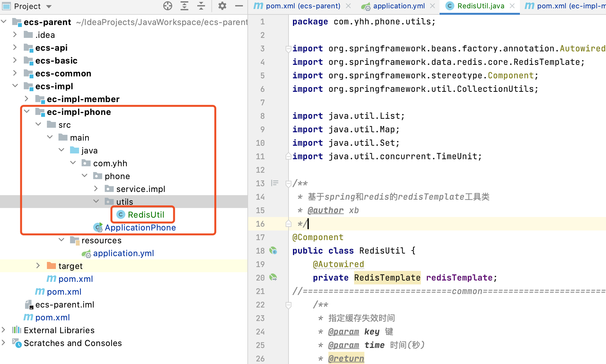Expand the .idea folder
The image size is (606, 364).
[15, 34]
